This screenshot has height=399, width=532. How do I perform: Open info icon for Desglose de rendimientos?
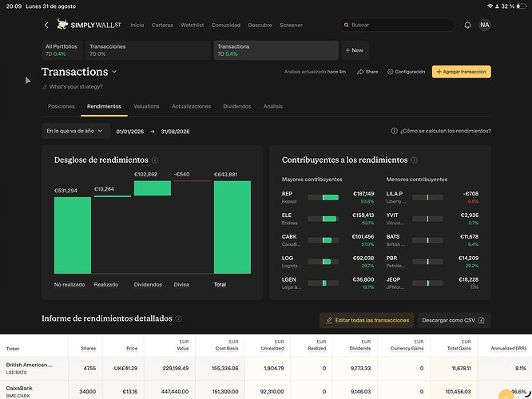[155, 160]
